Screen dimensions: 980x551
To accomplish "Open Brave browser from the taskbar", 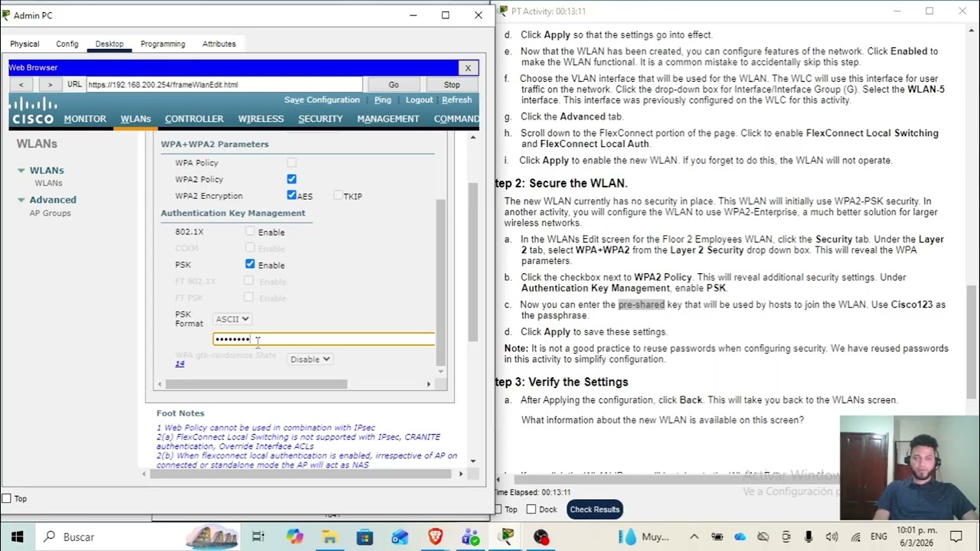I will coord(435,536).
